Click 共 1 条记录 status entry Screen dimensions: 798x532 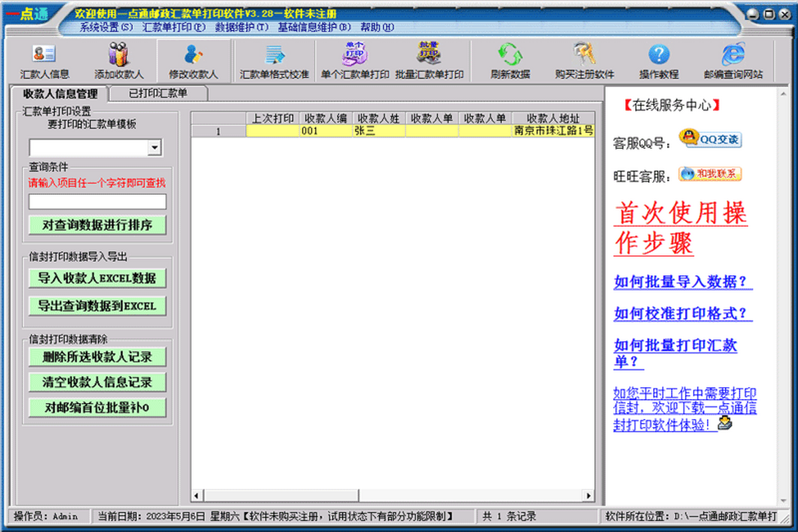(509, 516)
